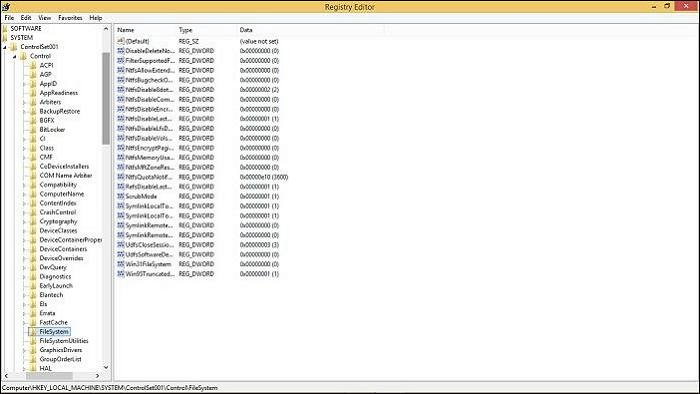Viewport: 700px width, 394px height.
Task: Select the NtfsAllowExtend… value icon
Action: tap(121, 70)
